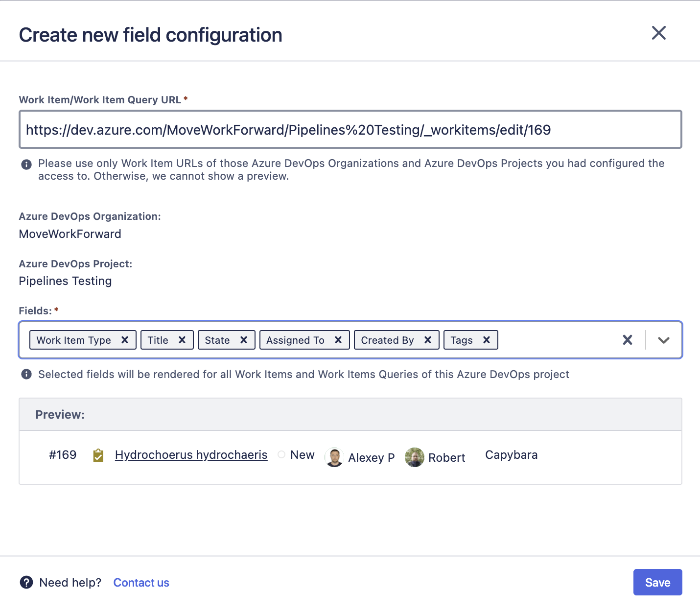This screenshot has width=700, height=615.
Task: Click the New state indicator circle
Action: pyautogui.click(x=281, y=454)
